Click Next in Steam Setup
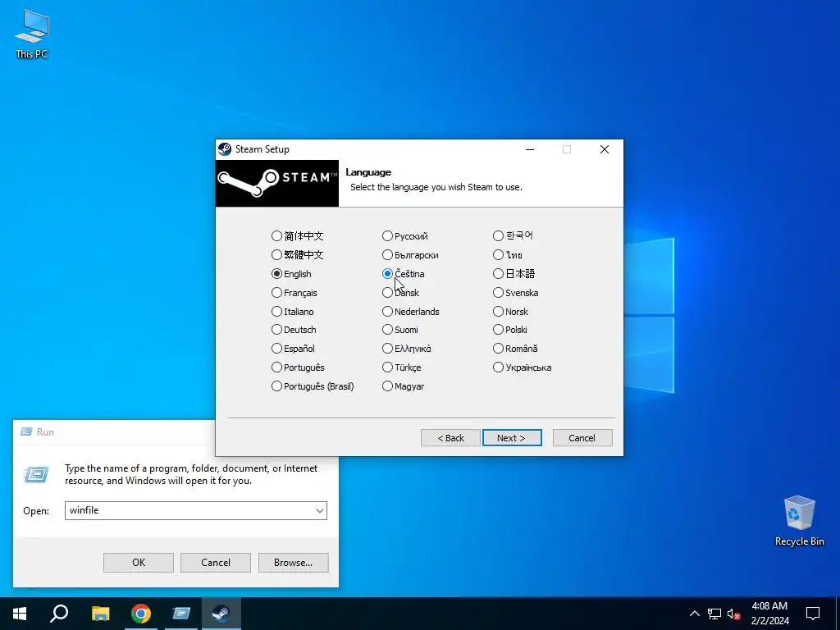 pyautogui.click(x=512, y=438)
